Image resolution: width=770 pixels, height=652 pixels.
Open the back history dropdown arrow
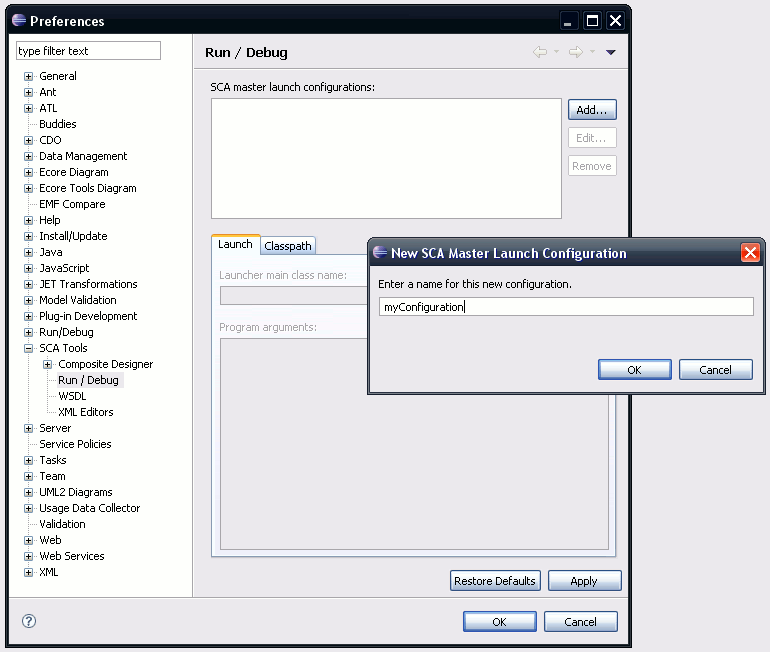coord(556,51)
